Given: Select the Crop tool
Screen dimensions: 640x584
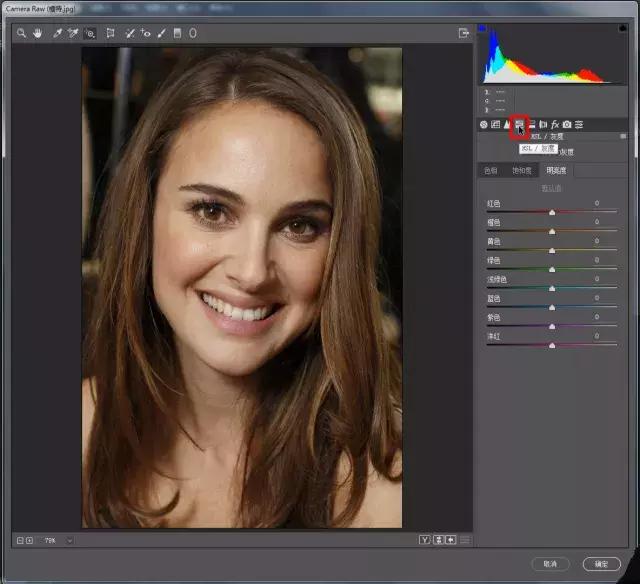Looking at the screenshot, I should [110, 33].
